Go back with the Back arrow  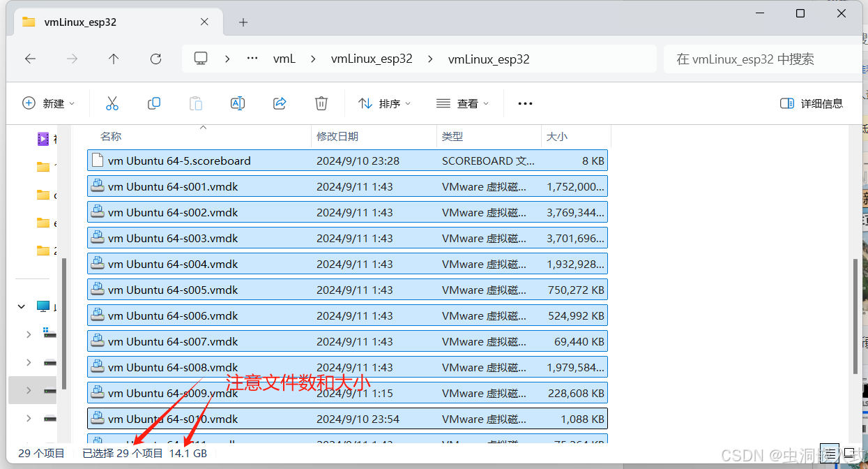tap(30, 59)
